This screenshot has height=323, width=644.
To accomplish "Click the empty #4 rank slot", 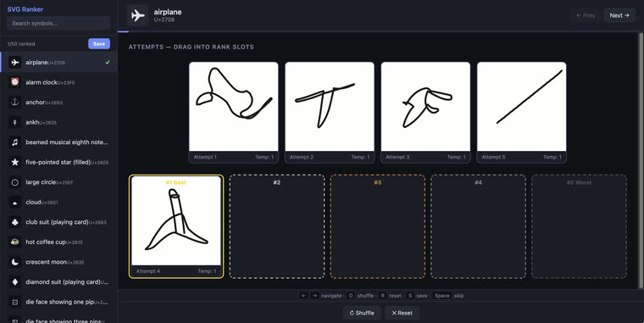I will tap(478, 226).
